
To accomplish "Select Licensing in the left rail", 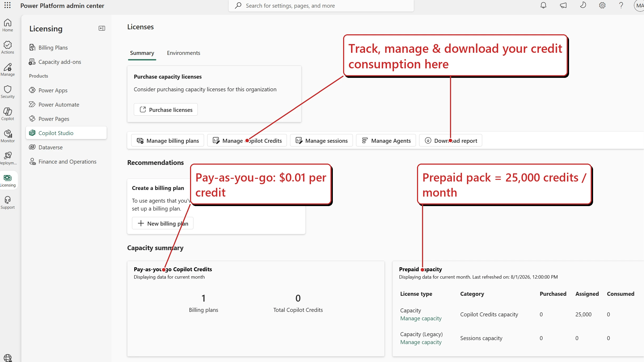I will [x=8, y=180].
